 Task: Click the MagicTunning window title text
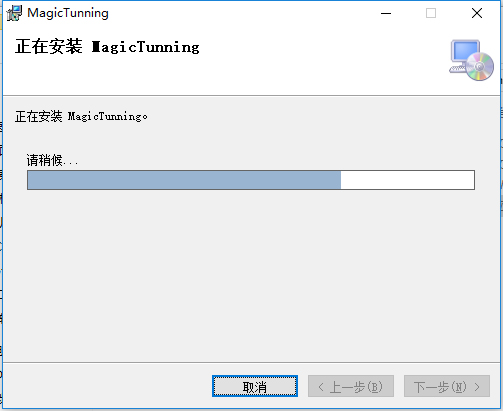68,13
